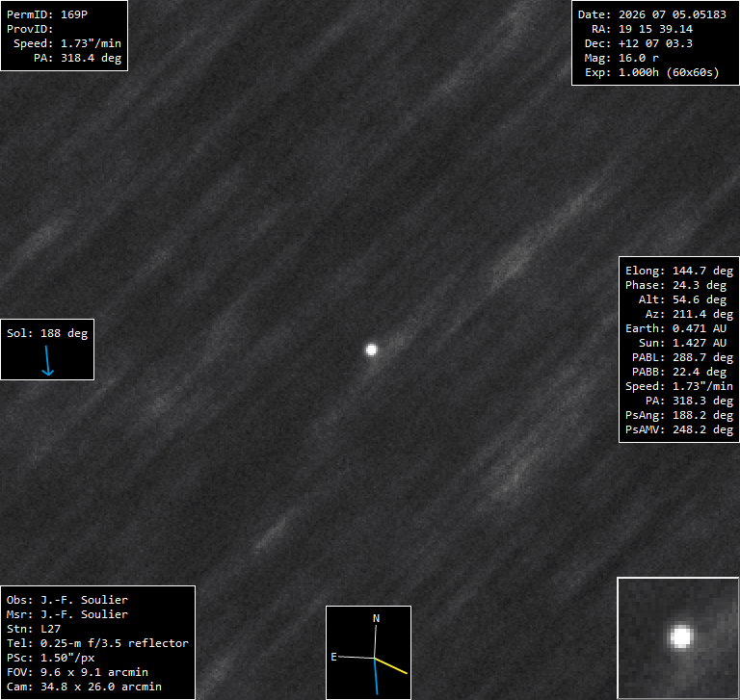Click the 'Dec: +12 07 03.3' line

(639, 43)
